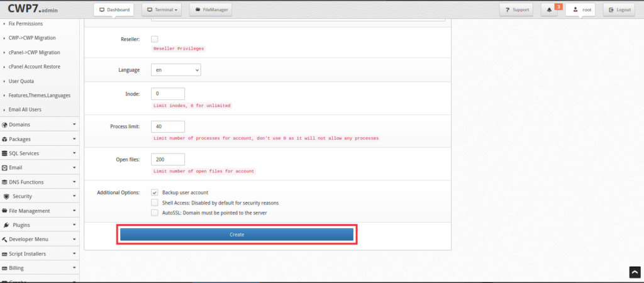Click the Process limit input field
This screenshot has height=283, width=644.
168,126
